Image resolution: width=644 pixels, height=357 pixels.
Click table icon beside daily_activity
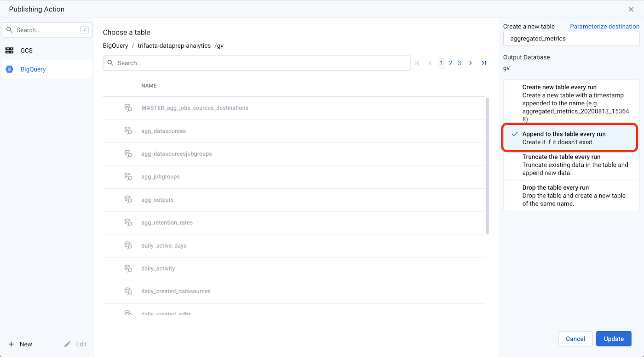(x=128, y=268)
